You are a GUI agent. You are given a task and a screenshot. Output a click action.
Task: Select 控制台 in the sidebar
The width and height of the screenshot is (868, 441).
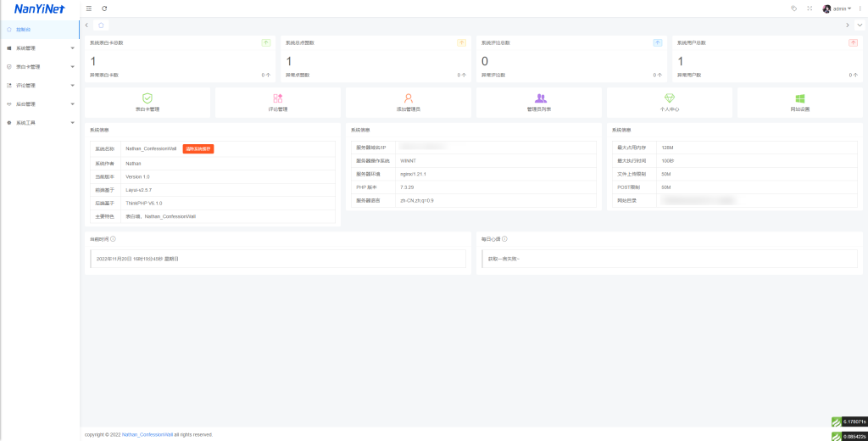[x=24, y=30]
